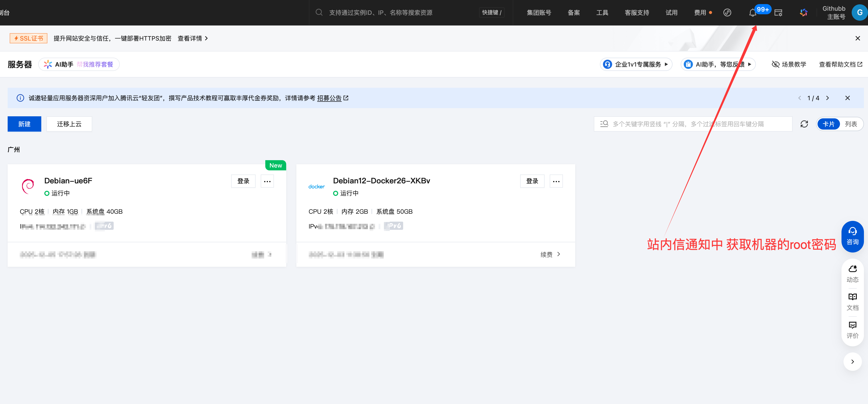Select the 卡片 view option
The width and height of the screenshot is (868, 404).
[x=829, y=124]
